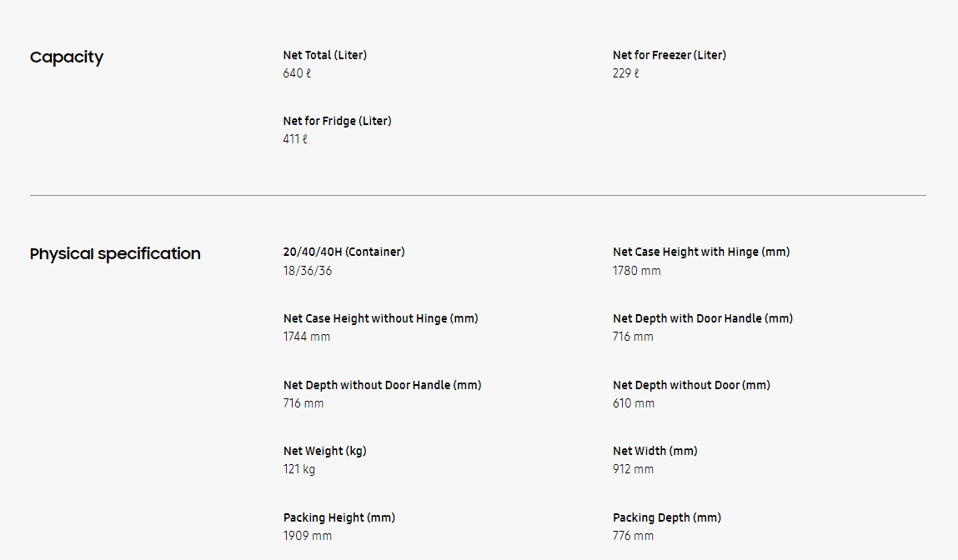Select the Net for Fridge (Liter) label
The width and height of the screenshot is (958, 560).
[337, 121]
